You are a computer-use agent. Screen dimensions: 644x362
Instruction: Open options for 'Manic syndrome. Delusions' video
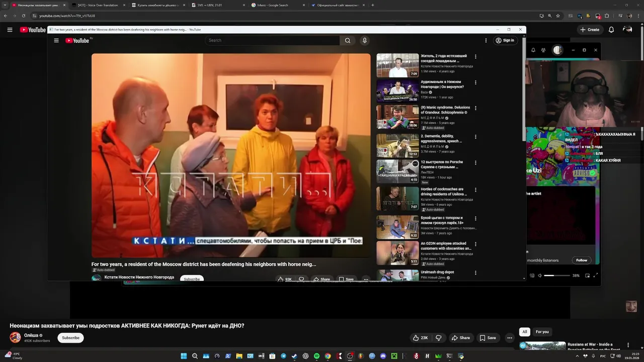pyautogui.click(x=475, y=108)
